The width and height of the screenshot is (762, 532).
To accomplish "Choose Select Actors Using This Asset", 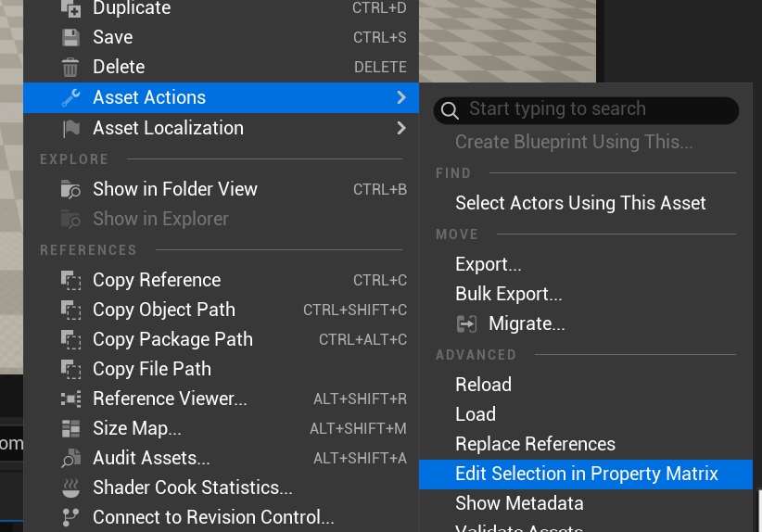I will coord(580,203).
